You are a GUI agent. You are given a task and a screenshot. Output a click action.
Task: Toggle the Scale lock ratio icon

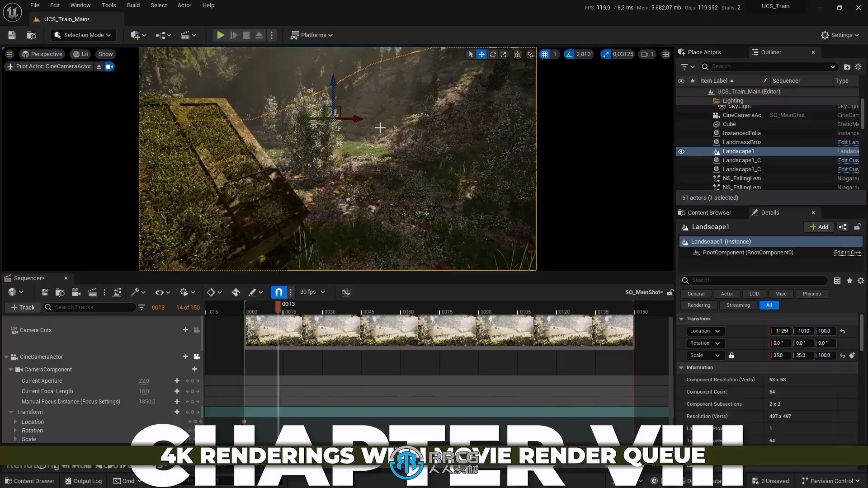731,356
